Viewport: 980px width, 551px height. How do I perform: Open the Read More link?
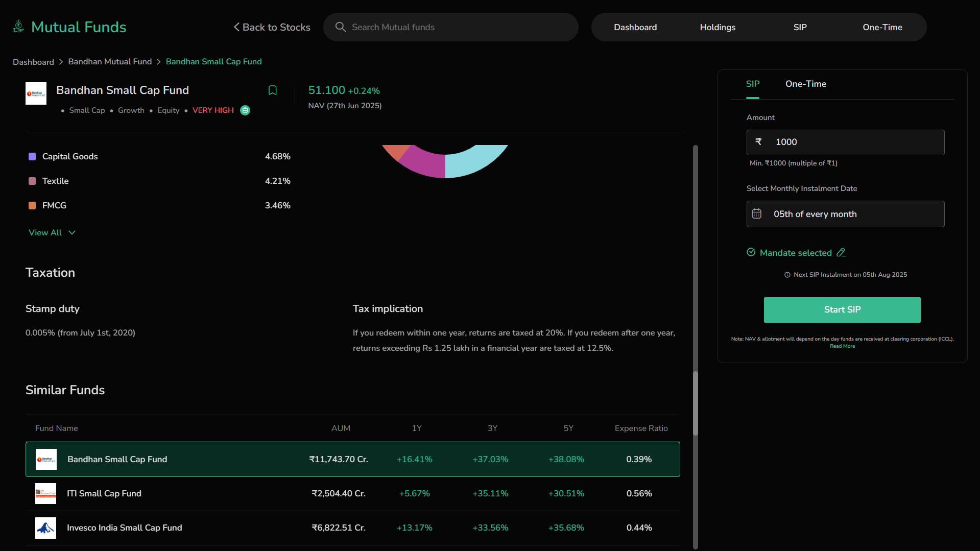(842, 346)
